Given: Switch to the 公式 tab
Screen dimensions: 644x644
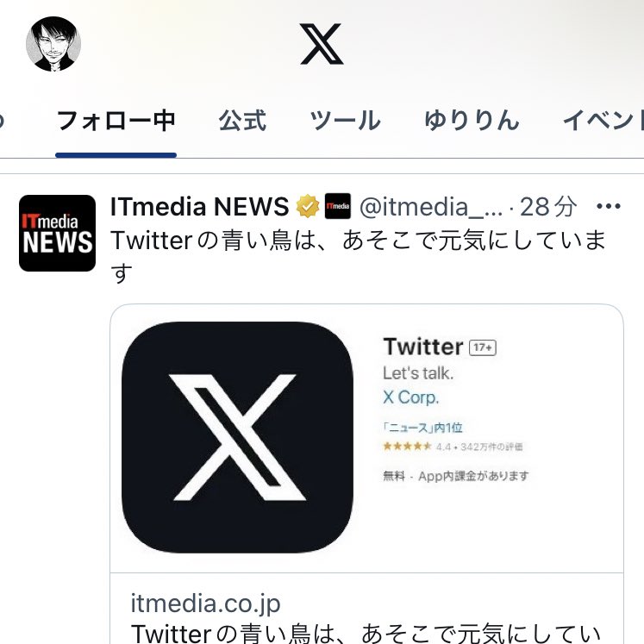Looking at the screenshot, I should coord(242,121).
